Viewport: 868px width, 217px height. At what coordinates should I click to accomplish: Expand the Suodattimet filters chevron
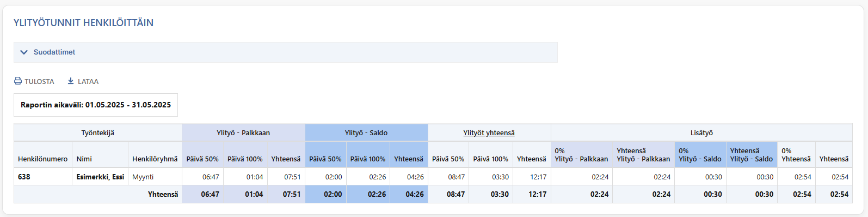(24, 52)
